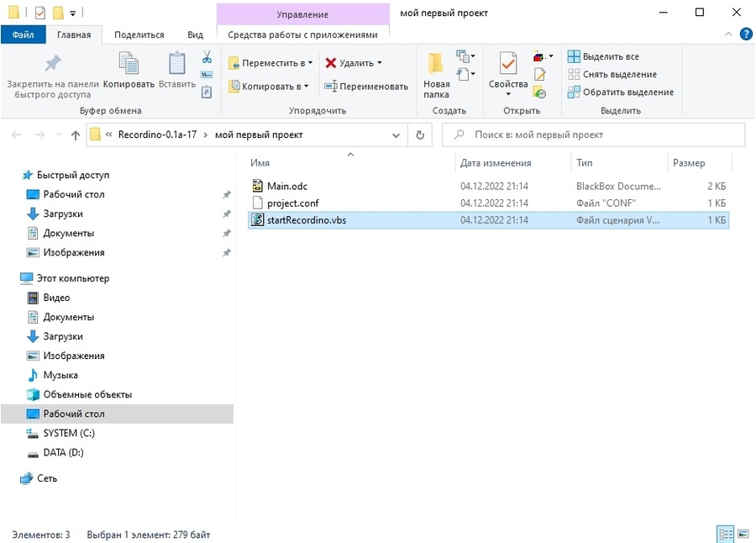Open SYSTEM (C:) drive in sidebar
756x543 pixels.
point(69,433)
